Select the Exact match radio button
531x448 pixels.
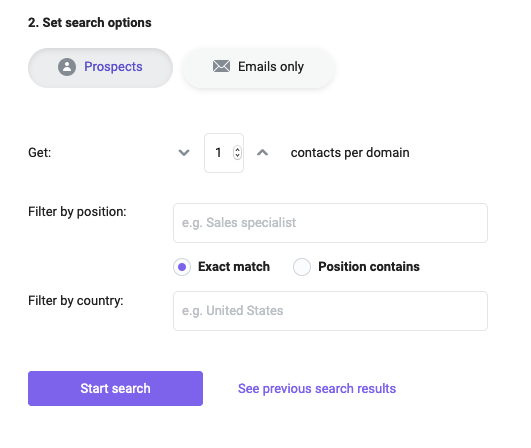coord(182,267)
